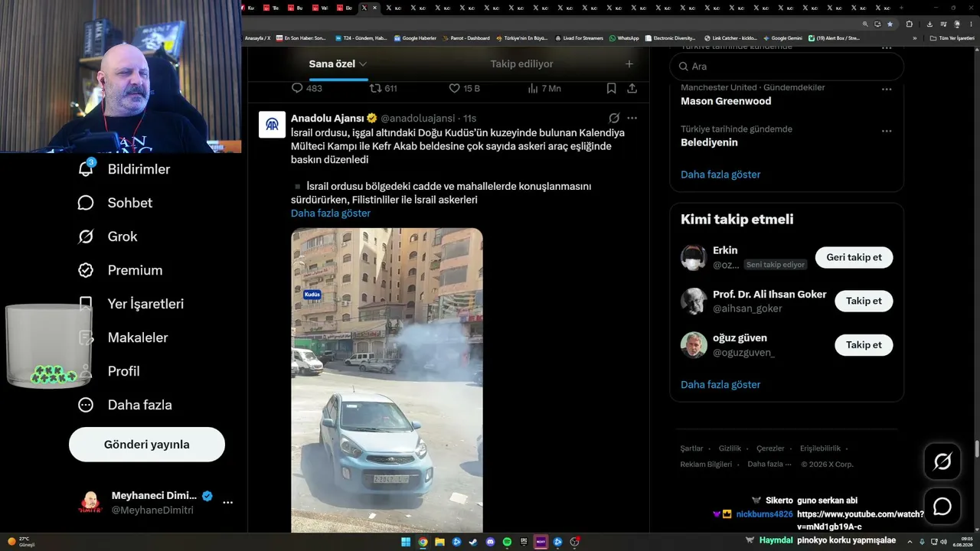Open the Tüm Yer İşaretleri bookmarks folder

[x=952, y=37]
